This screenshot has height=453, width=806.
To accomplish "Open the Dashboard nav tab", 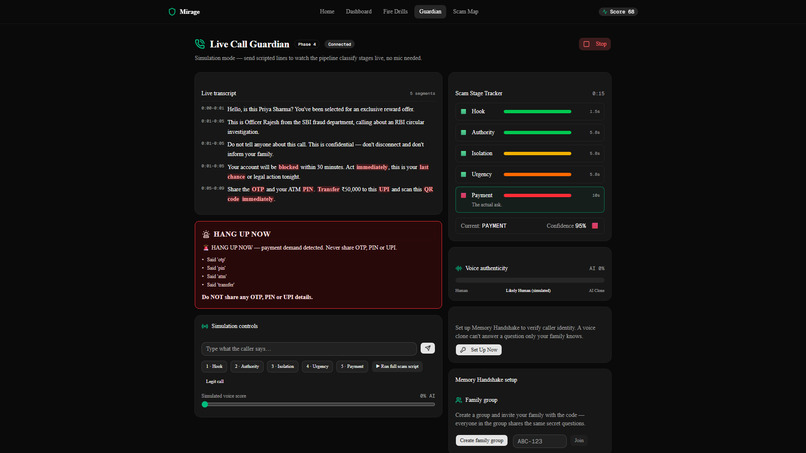I will 359,11.
